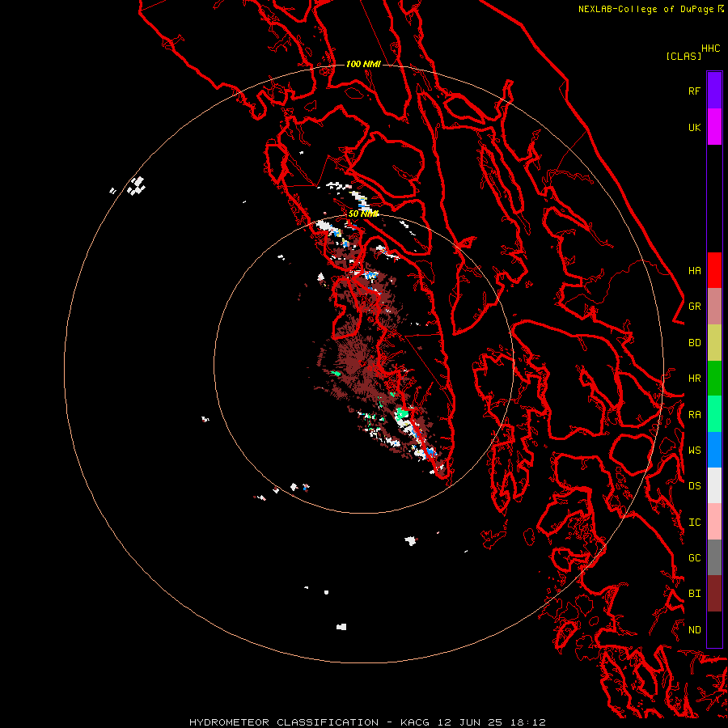Click the BI brown color swatch
Screen dimensions: 728x728
[714, 594]
